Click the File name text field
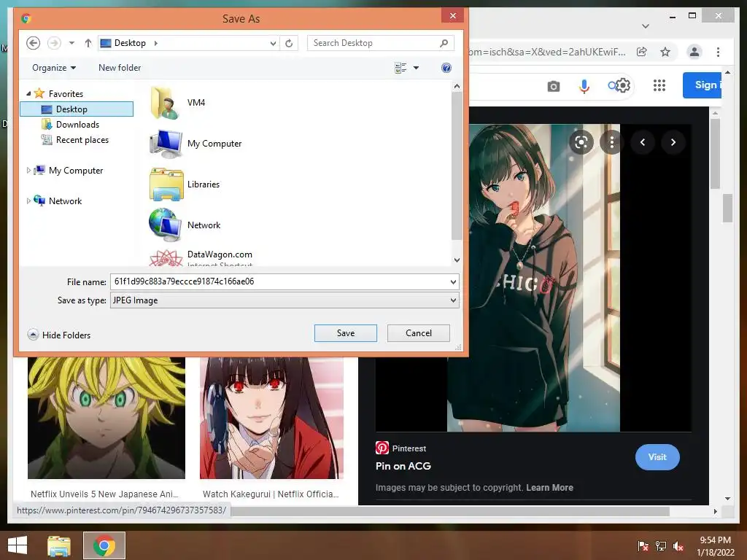This screenshot has width=747, height=560. tap(279, 281)
